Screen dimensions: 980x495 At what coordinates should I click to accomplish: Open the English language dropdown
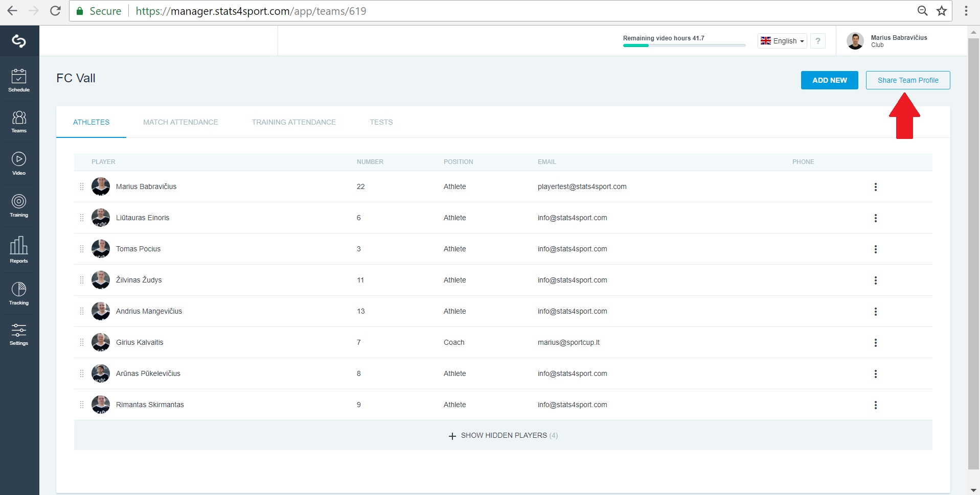[x=782, y=41]
